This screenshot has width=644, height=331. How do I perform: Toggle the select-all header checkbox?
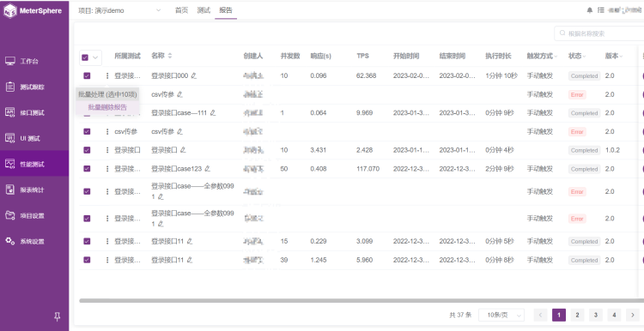coord(85,57)
